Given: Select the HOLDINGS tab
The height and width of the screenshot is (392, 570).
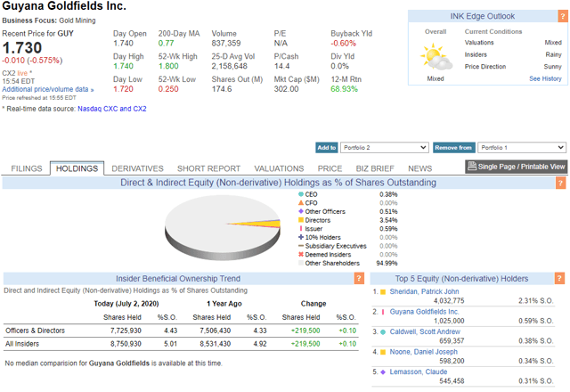Looking at the screenshot, I should (77, 168).
